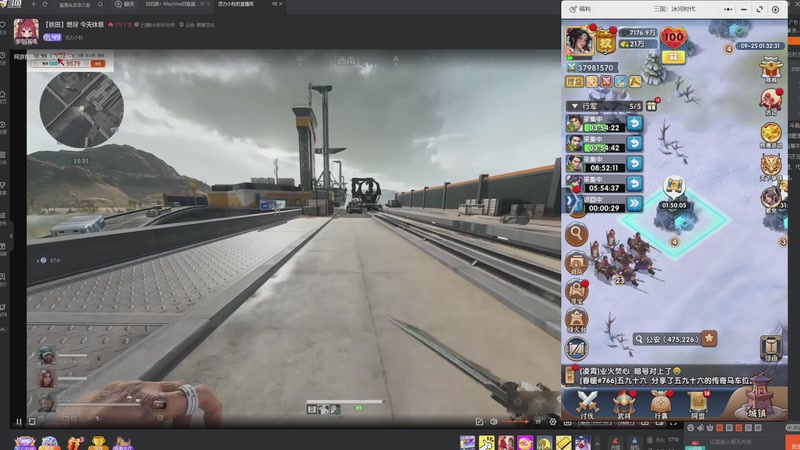
Task: Open the 烽火台 beacon tower icon
Action: pyautogui.click(x=577, y=320)
